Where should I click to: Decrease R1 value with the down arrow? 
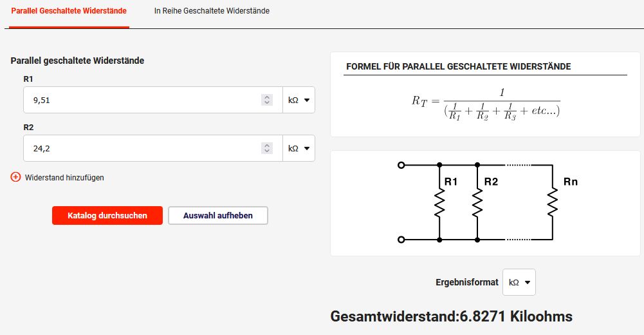tap(267, 103)
